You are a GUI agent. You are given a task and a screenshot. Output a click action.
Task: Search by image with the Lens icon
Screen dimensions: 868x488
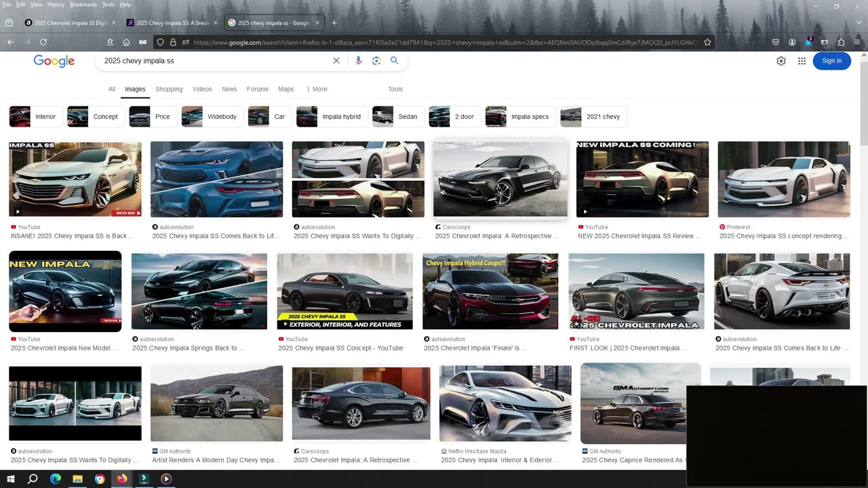(376, 60)
